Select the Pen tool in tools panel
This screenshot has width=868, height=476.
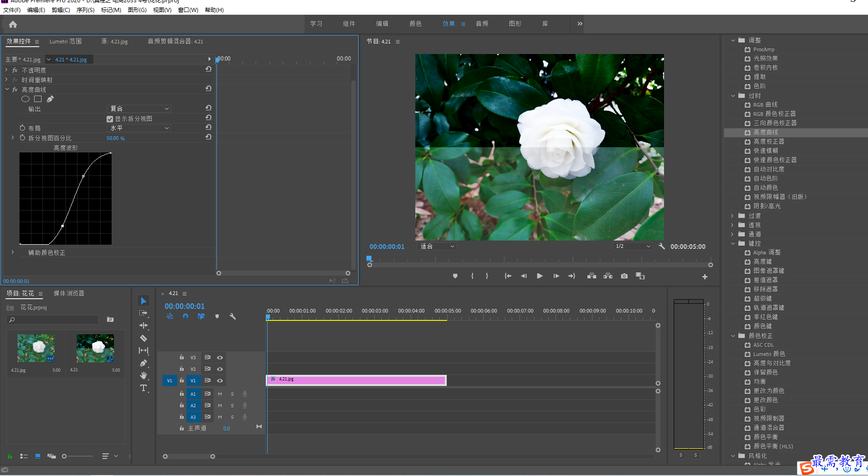144,363
